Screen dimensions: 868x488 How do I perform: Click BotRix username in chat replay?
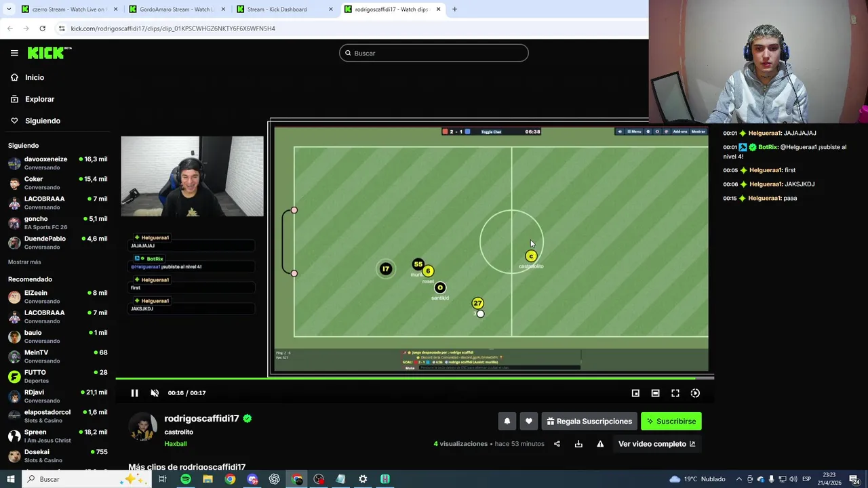(768, 147)
